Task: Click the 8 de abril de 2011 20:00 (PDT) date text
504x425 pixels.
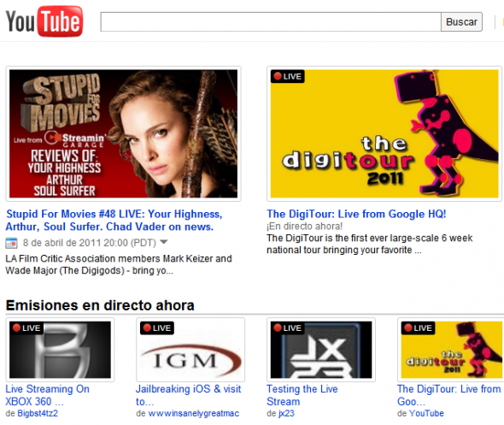Action: point(90,243)
